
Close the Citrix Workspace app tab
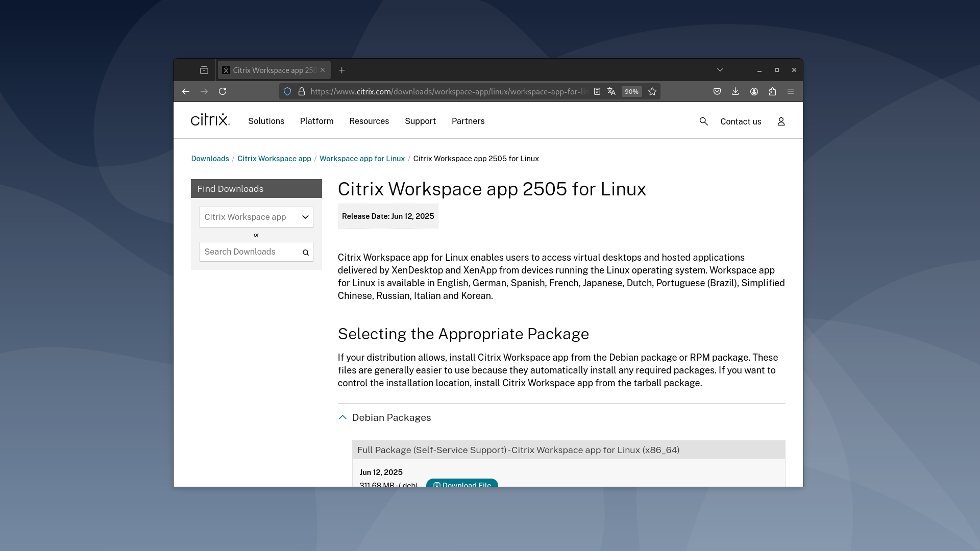(x=323, y=70)
